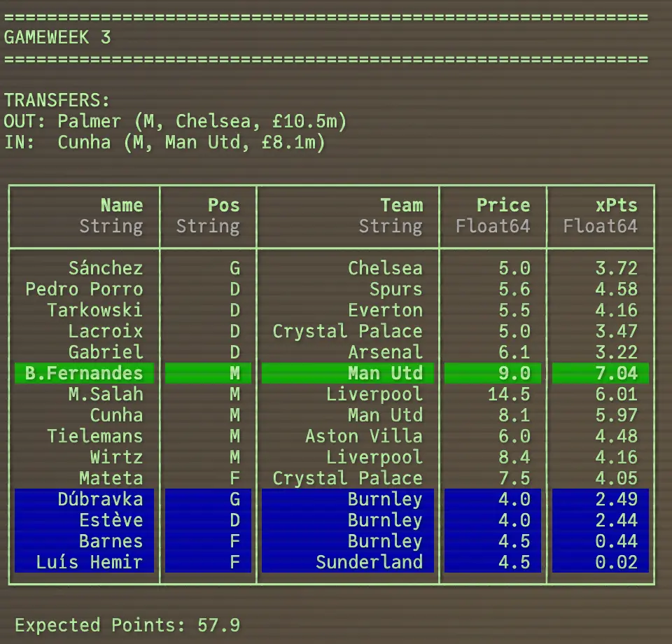
Task: Click the OUT: Palmer transfer line
Action: pos(175,121)
